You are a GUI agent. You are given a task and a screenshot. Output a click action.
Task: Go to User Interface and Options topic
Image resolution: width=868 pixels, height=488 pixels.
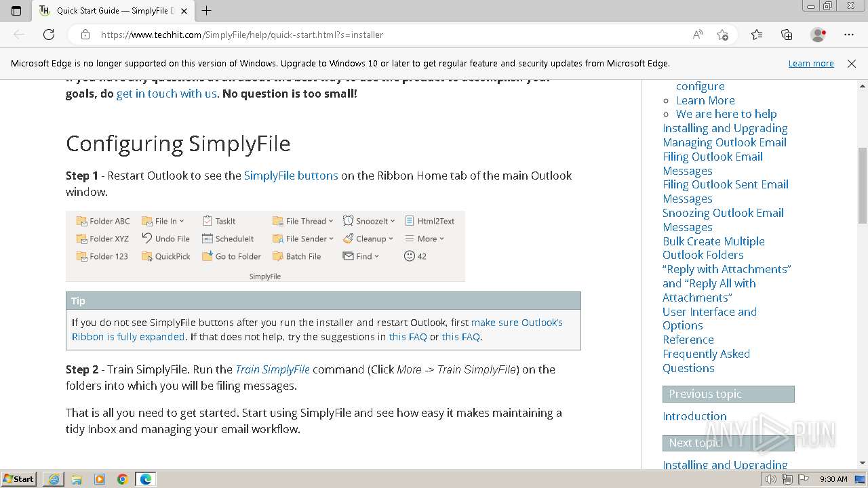709,319
